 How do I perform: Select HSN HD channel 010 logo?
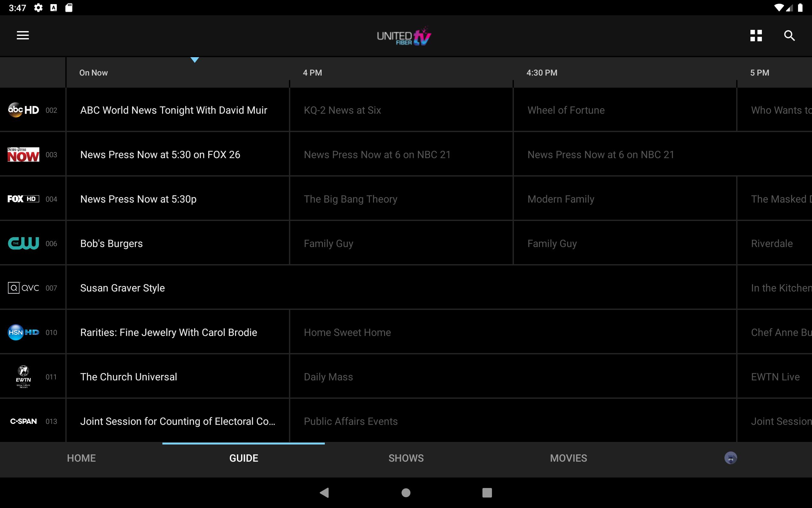(x=23, y=332)
